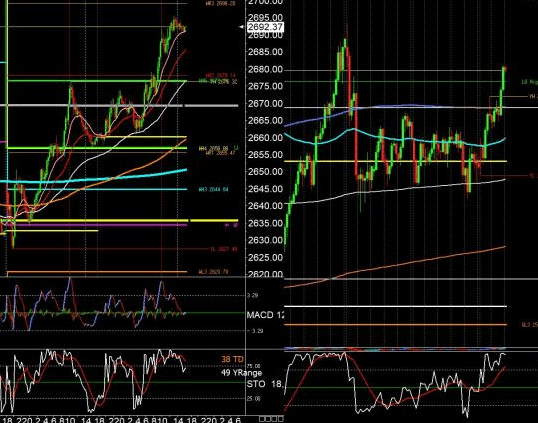Click the 75.00 stochastic scale value
The width and height of the screenshot is (538, 423).
[x=253, y=366]
